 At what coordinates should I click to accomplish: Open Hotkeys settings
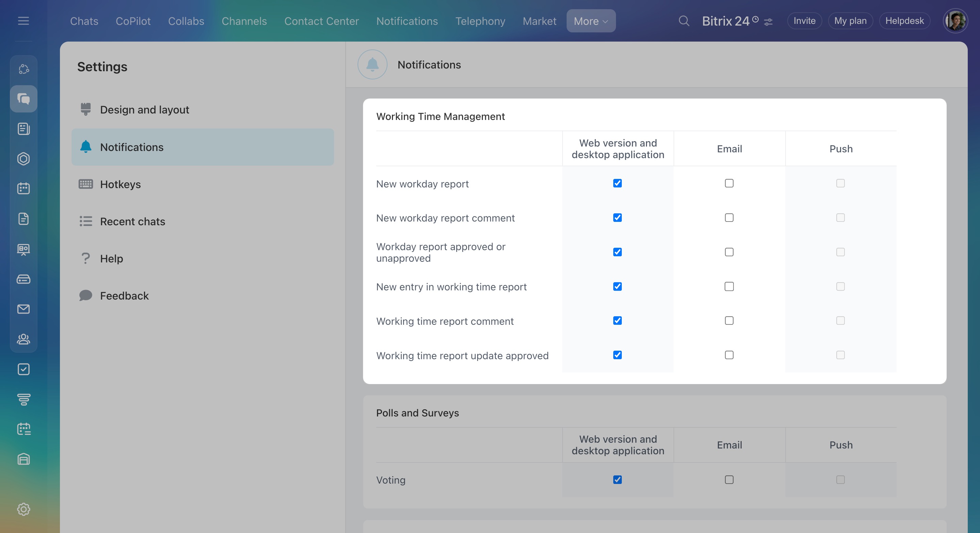click(203, 184)
